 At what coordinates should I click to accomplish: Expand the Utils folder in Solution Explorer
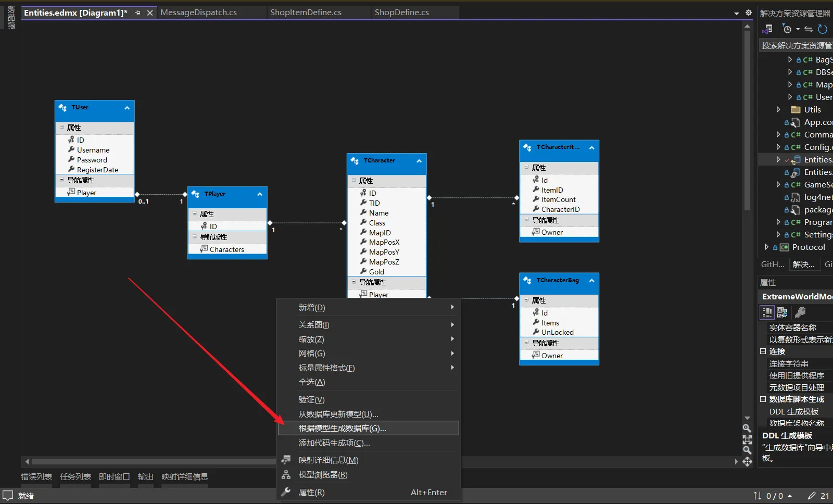(778, 109)
